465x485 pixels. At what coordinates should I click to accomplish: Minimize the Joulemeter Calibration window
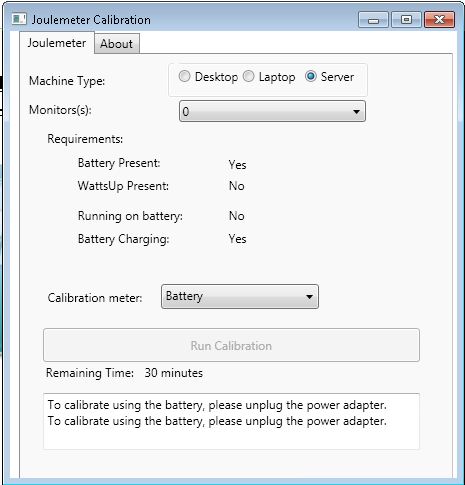pyautogui.click(x=373, y=20)
